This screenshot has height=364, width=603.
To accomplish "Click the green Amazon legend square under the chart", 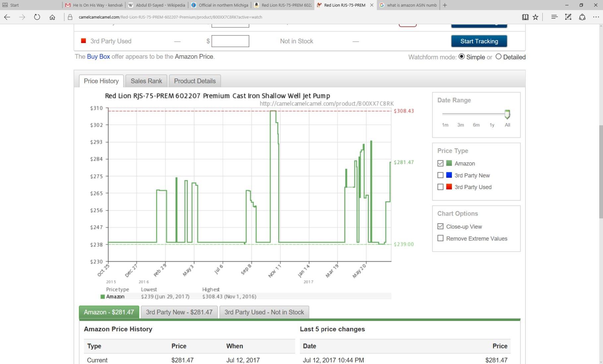I will pos(103,297).
